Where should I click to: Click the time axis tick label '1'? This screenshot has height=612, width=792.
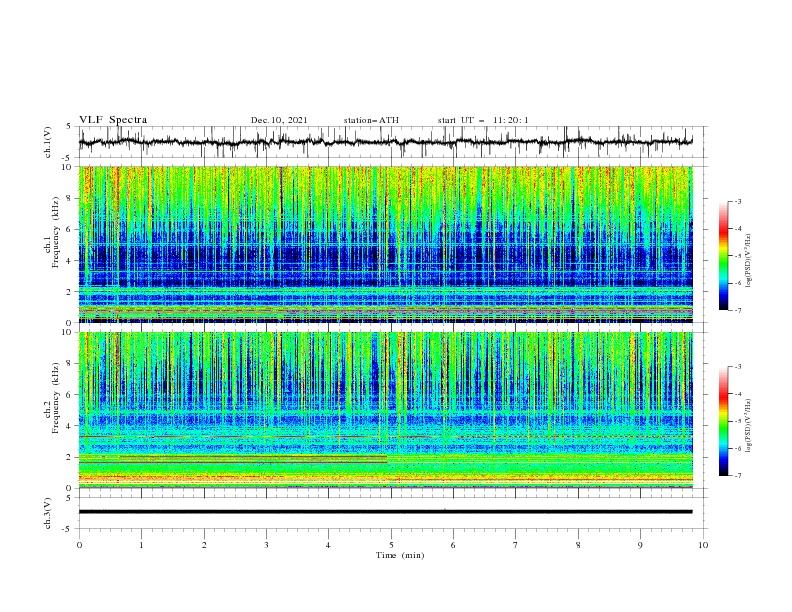[x=141, y=545]
